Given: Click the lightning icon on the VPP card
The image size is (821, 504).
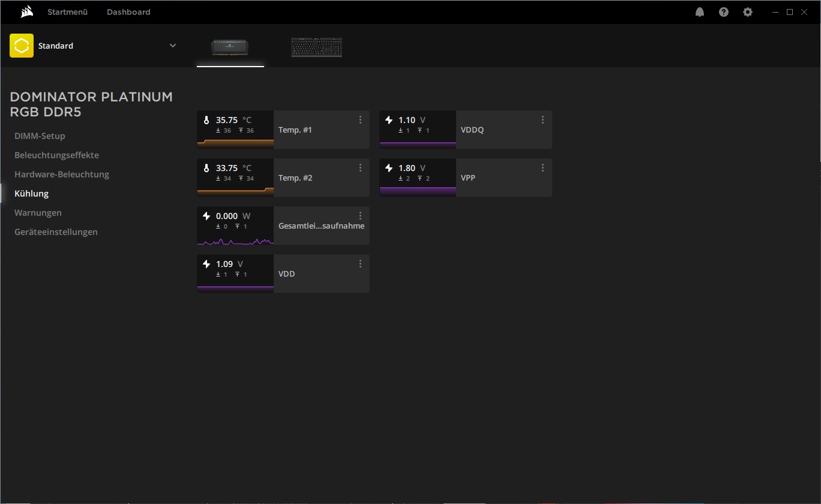Looking at the screenshot, I should 389,168.
